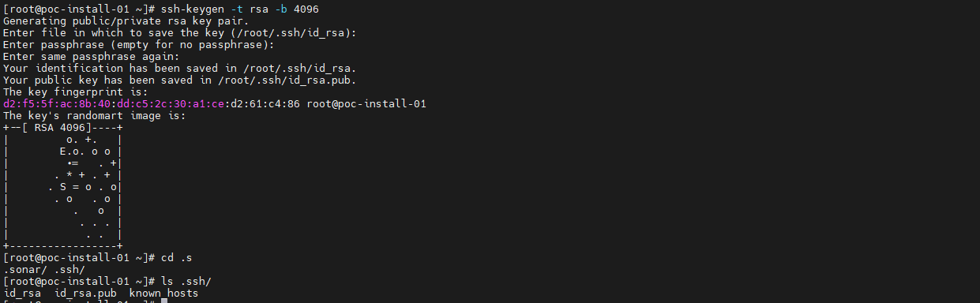
Task: Click the 'E' character in the randomart image
Action: (63, 151)
